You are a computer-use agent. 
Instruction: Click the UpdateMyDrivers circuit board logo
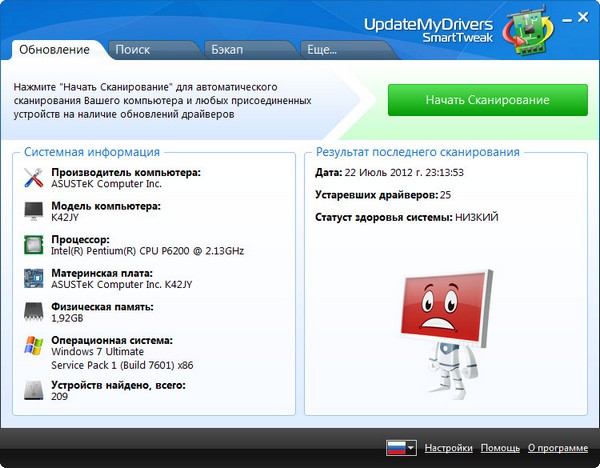click(528, 30)
